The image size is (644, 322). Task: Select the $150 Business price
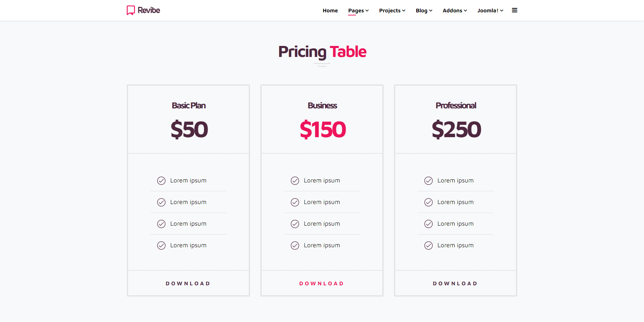pos(323,130)
